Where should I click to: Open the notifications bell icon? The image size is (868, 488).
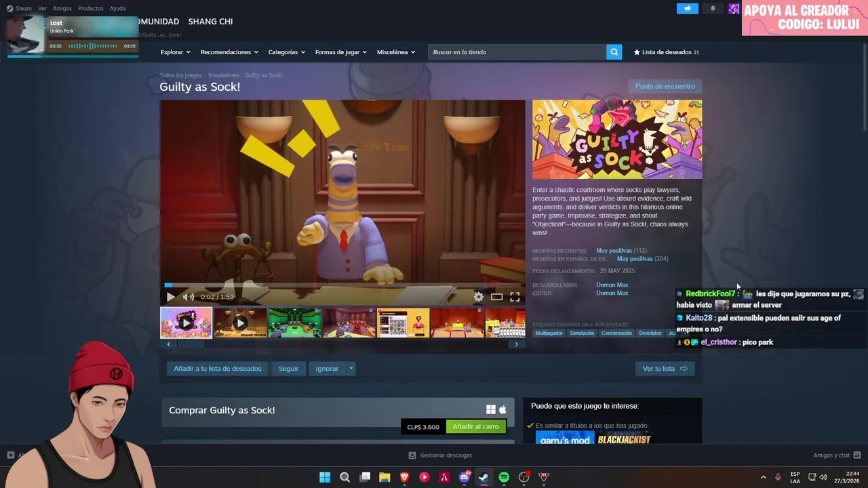click(713, 9)
